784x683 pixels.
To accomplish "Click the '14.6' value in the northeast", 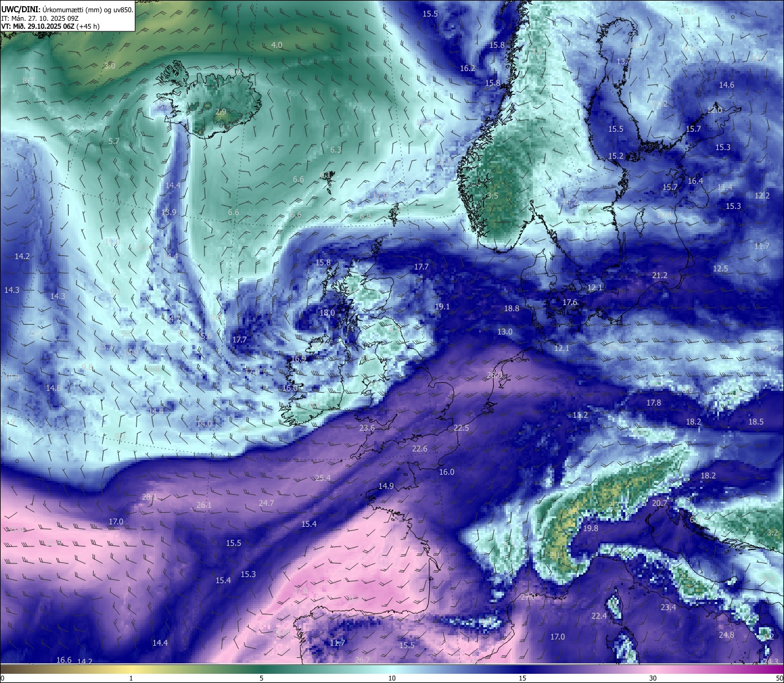I will pyautogui.click(x=726, y=85).
